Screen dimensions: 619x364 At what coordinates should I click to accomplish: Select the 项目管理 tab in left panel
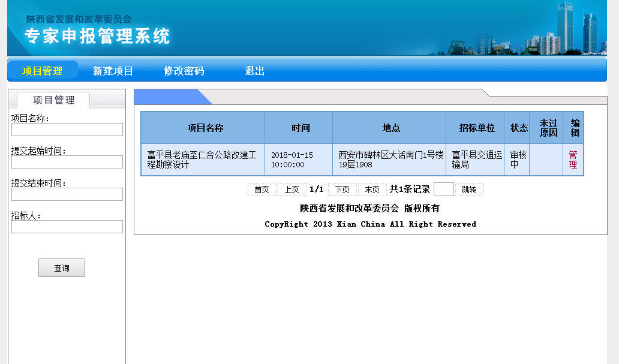[x=53, y=100]
